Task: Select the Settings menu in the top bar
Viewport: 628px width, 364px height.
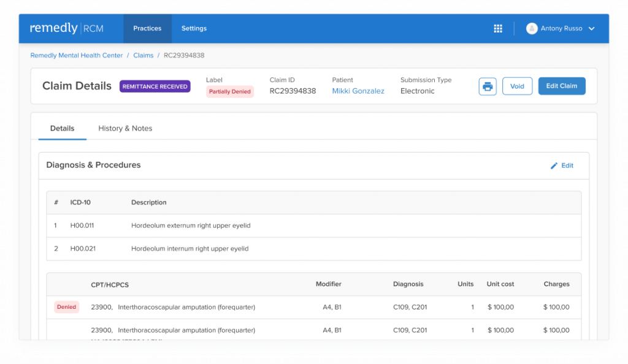Action: coord(194,28)
